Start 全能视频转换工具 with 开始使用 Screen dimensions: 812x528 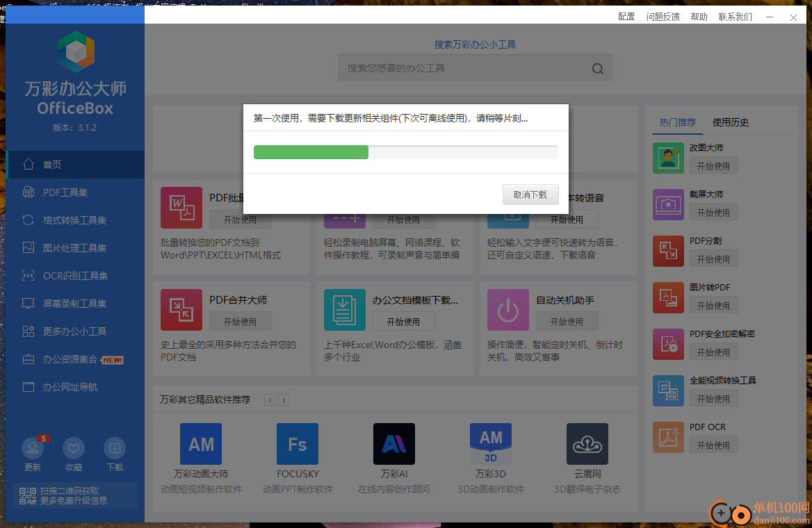tap(713, 399)
